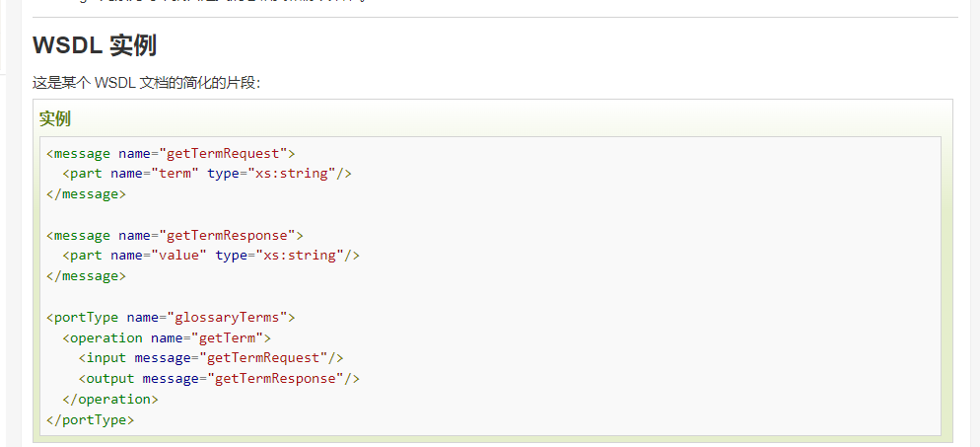
Task: Click the part name="value" line
Action: (211, 256)
